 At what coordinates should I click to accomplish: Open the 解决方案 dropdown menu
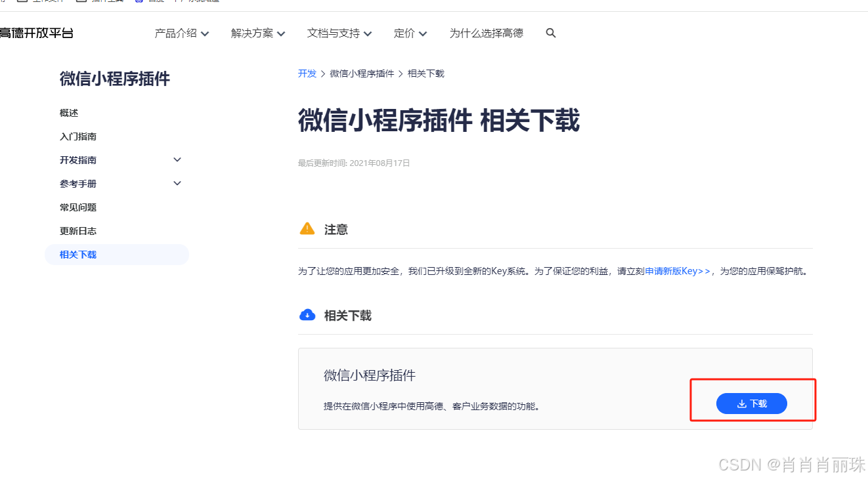[x=258, y=33]
